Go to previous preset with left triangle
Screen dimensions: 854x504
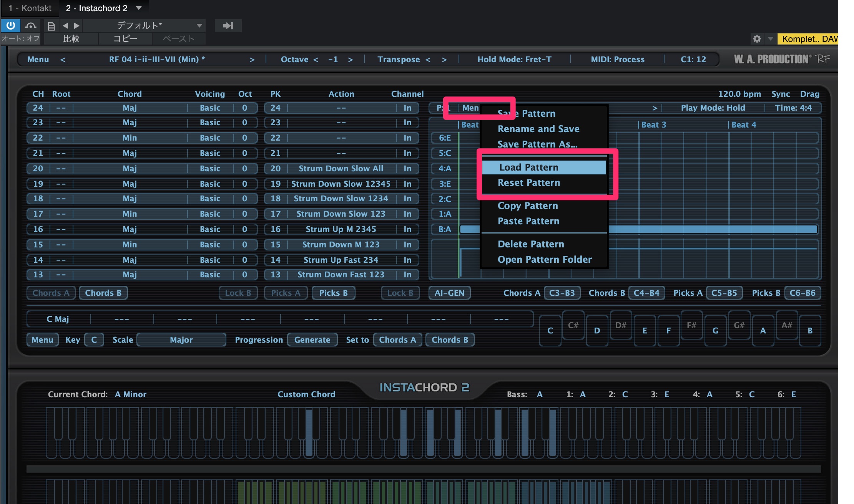(65, 26)
